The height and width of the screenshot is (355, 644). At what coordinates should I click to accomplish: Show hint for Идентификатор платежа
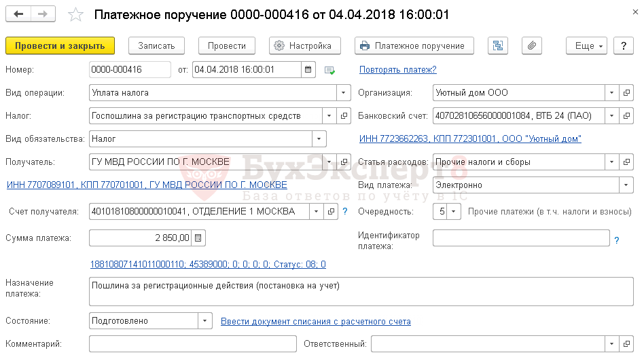pyautogui.click(x=616, y=240)
